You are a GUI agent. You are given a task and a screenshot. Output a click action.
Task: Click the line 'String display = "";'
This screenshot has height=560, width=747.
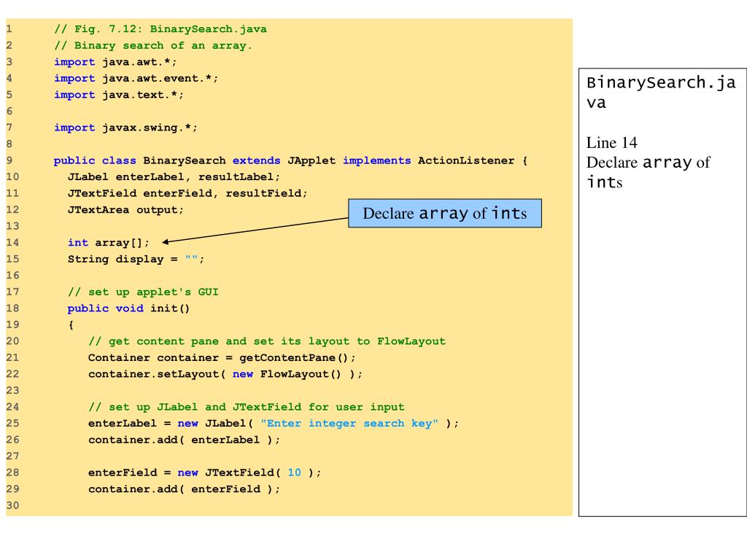pos(136,259)
